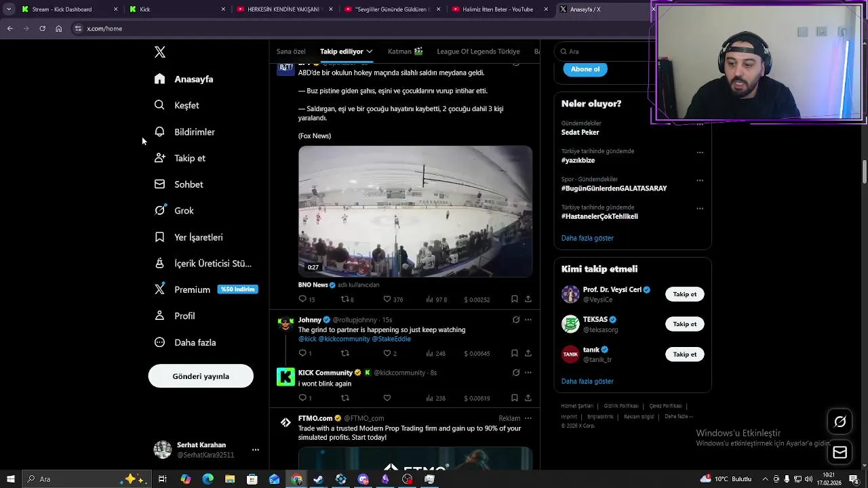Viewport: 868px width, 488px height.
Task: Open Johnny's post more options menu
Action: [x=528, y=320]
